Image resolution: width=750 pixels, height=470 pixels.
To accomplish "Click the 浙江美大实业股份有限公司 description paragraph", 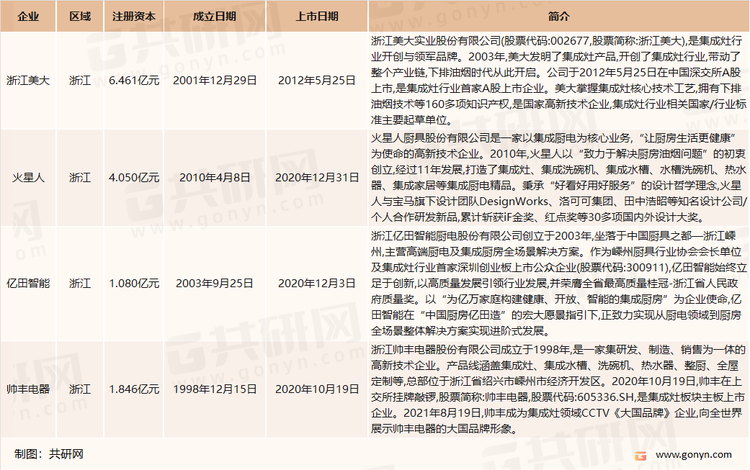I will (558, 80).
